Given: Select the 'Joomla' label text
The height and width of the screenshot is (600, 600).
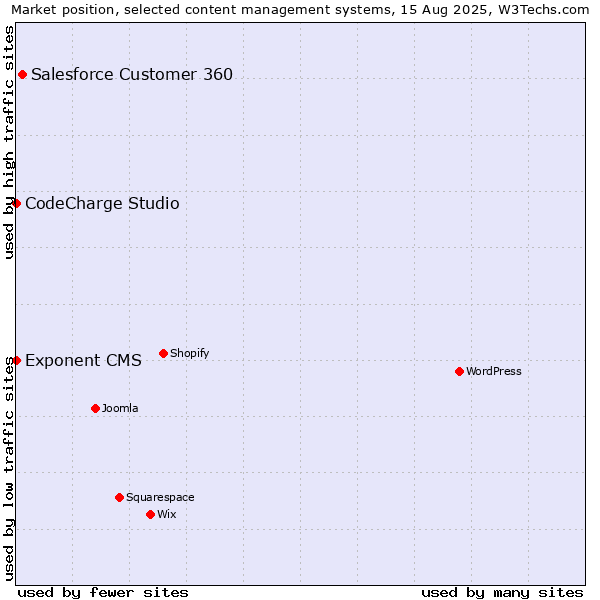Looking at the screenshot, I should (120, 408).
